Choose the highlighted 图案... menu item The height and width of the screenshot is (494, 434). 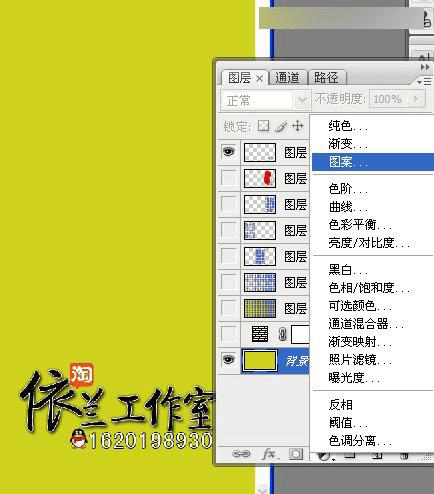[x=373, y=162]
